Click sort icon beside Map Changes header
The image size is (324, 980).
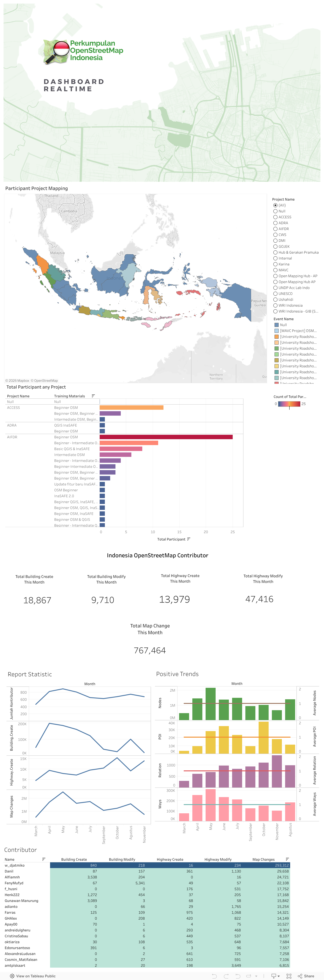287,859
